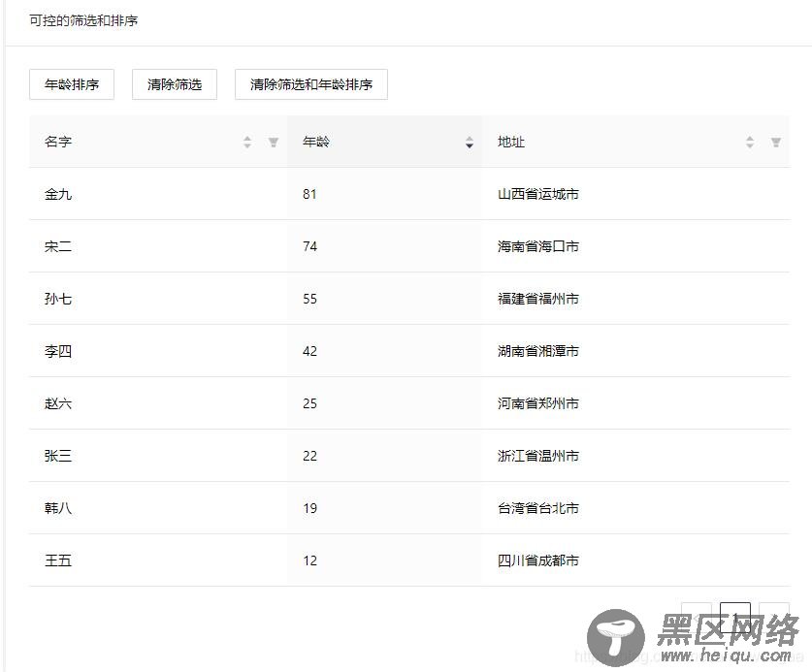Click the address 四川省成都市

pos(538,560)
